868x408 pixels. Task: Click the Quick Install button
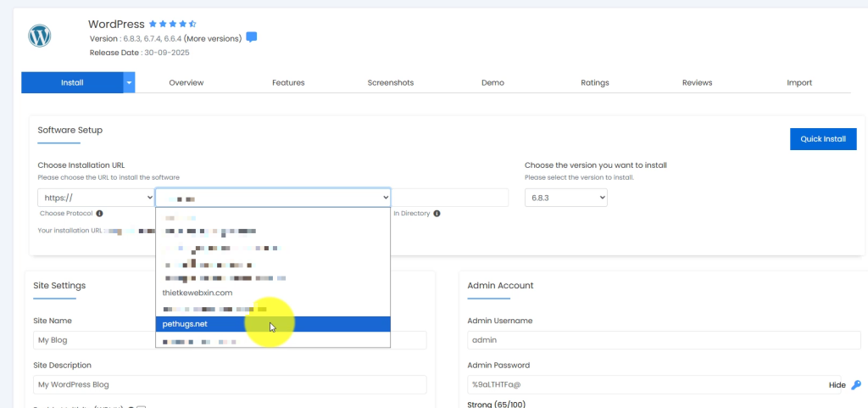click(x=823, y=139)
